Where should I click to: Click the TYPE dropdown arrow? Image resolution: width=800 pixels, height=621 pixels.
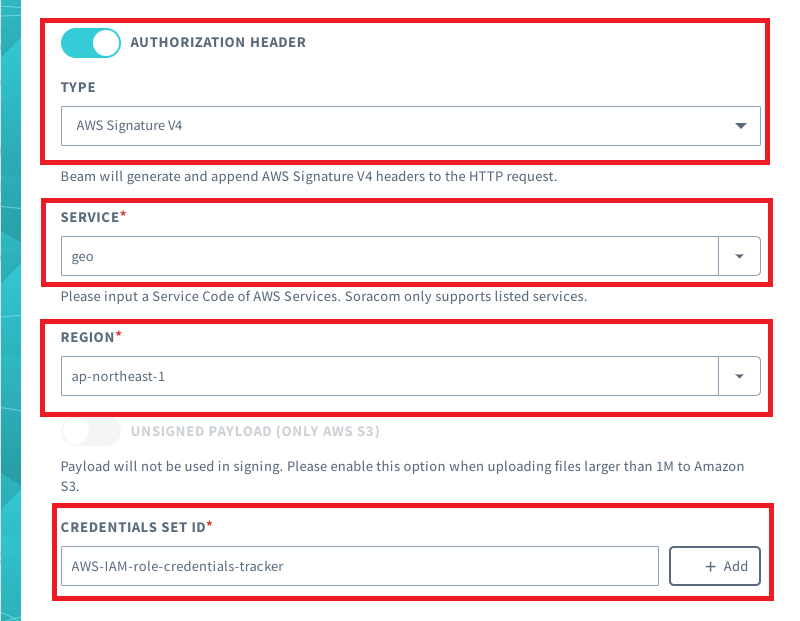[740, 126]
